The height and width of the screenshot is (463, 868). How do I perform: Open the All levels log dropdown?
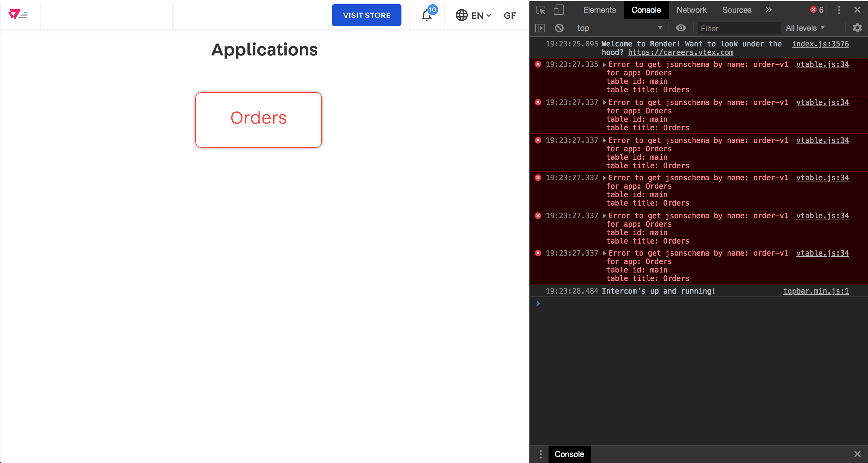tap(805, 28)
